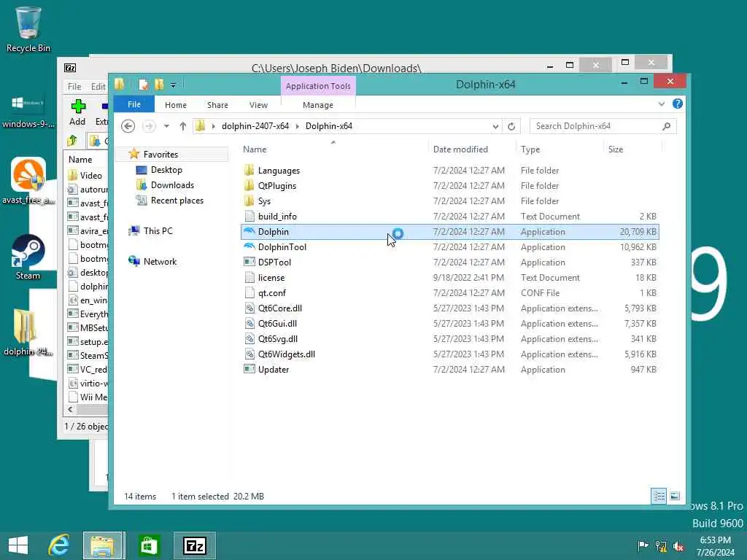This screenshot has height=560, width=747.
Task: Click the Qt6Core.dll file icon
Action: point(249,308)
